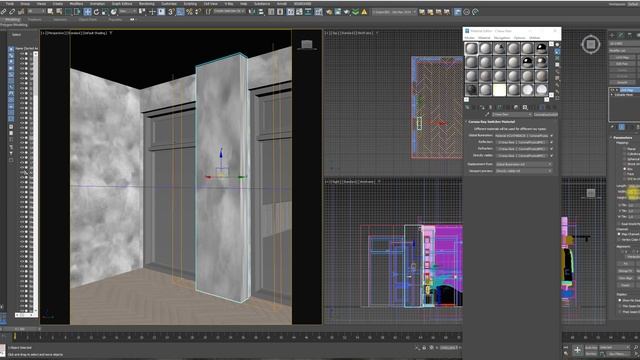
Task: Toggle the 3D Snaps icon
Action: point(171,12)
